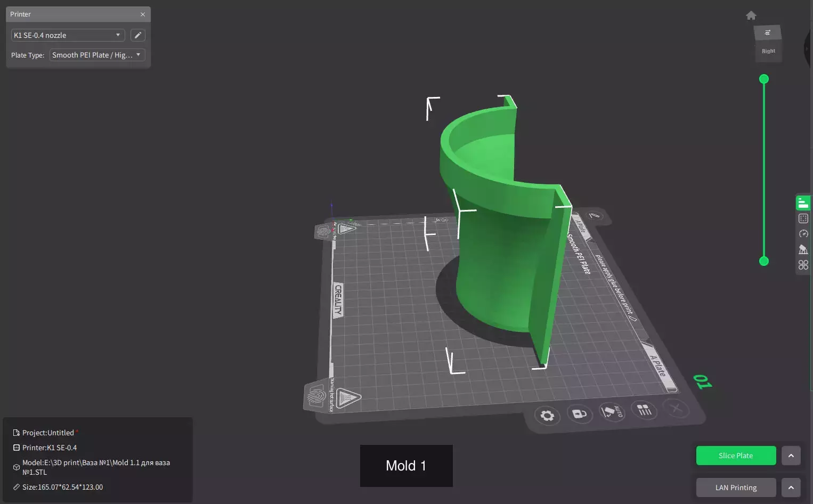Image resolution: width=813 pixels, height=504 pixels.
Task: Close the Printer panel
Action: pyautogui.click(x=143, y=14)
